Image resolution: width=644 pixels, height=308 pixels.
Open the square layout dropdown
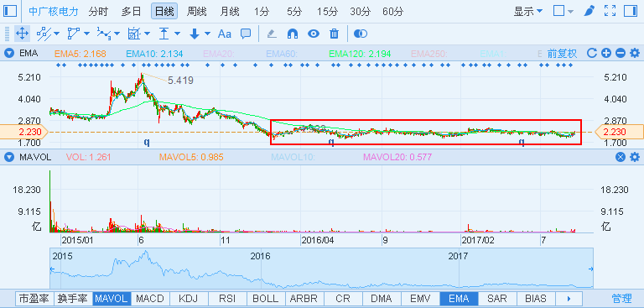pyautogui.click(x=563, y=11)
